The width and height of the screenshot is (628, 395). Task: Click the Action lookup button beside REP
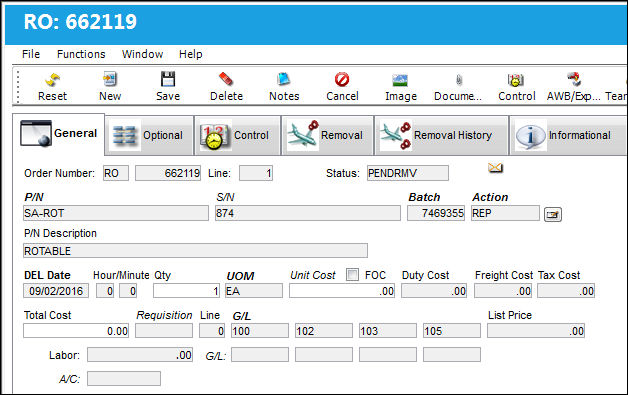[553, 214]
